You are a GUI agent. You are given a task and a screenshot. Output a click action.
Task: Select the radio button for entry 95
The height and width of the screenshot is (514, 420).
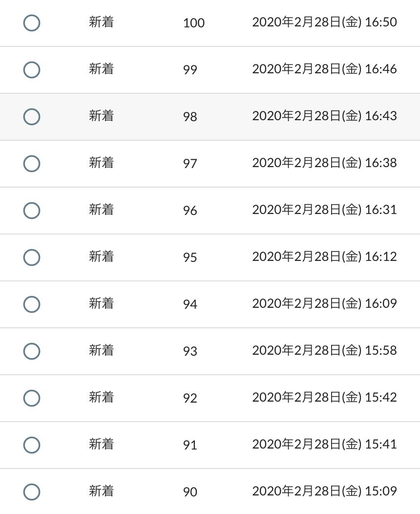[x=32, y=257]
